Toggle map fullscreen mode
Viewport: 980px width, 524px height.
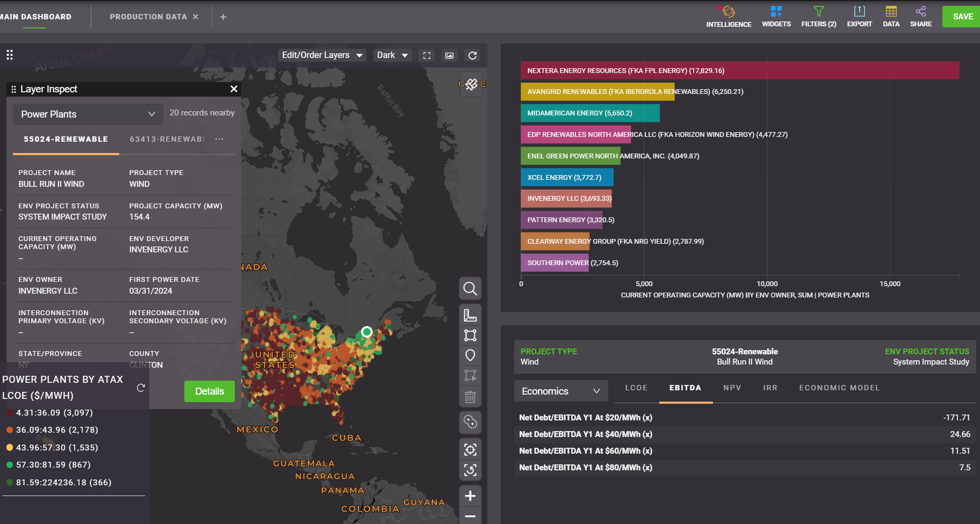[427, 55]
